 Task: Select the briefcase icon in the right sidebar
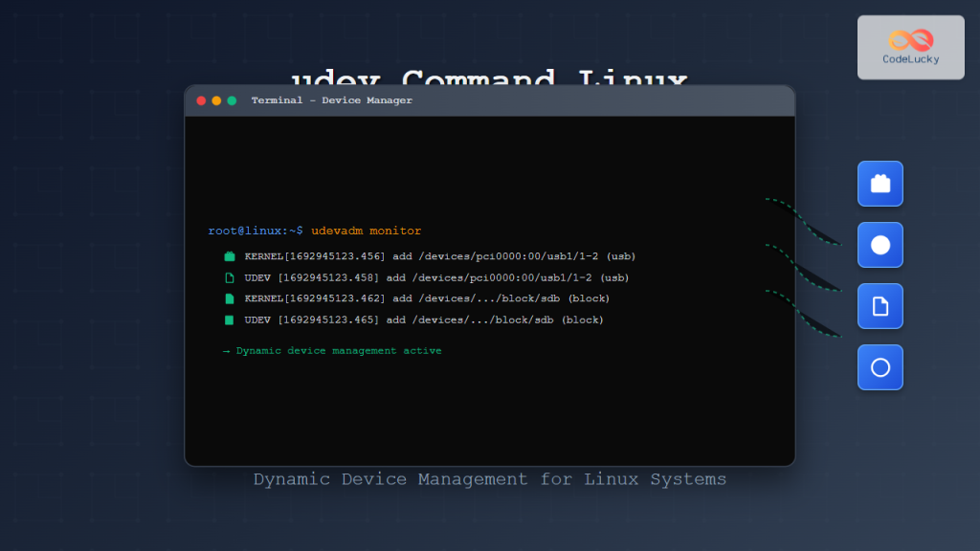pyautogui.click(x=880, y=184)
